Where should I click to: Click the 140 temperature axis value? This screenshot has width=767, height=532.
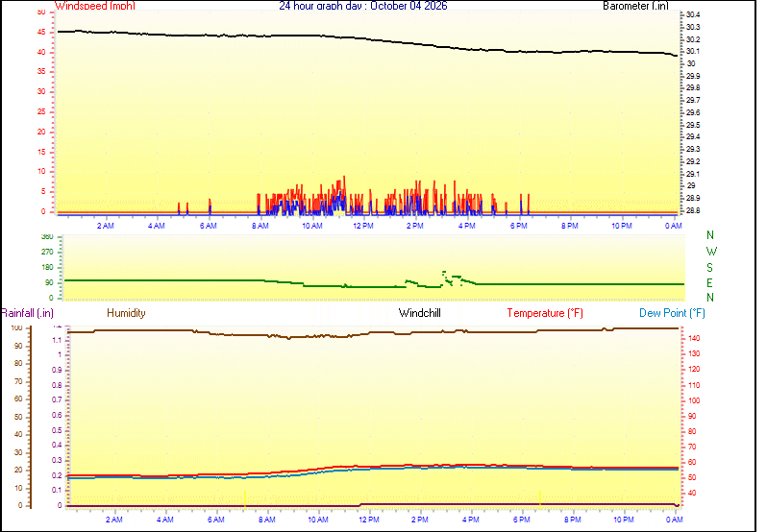[694, 338]
